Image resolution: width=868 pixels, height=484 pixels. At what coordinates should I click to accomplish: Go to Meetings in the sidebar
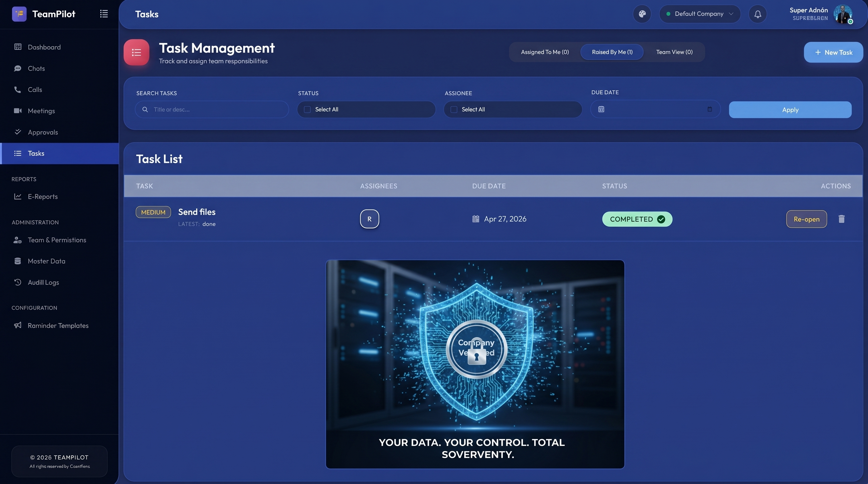click(x=59, y=111)
